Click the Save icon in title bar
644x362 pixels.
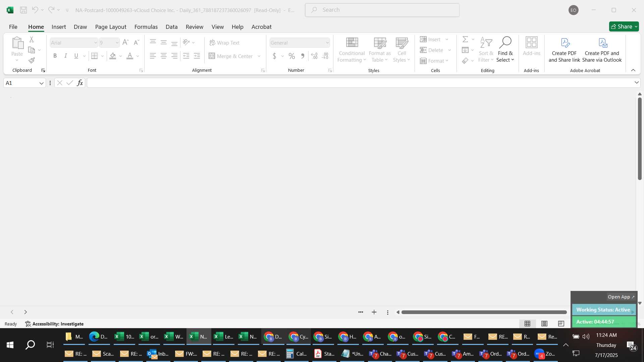point(23,10)
